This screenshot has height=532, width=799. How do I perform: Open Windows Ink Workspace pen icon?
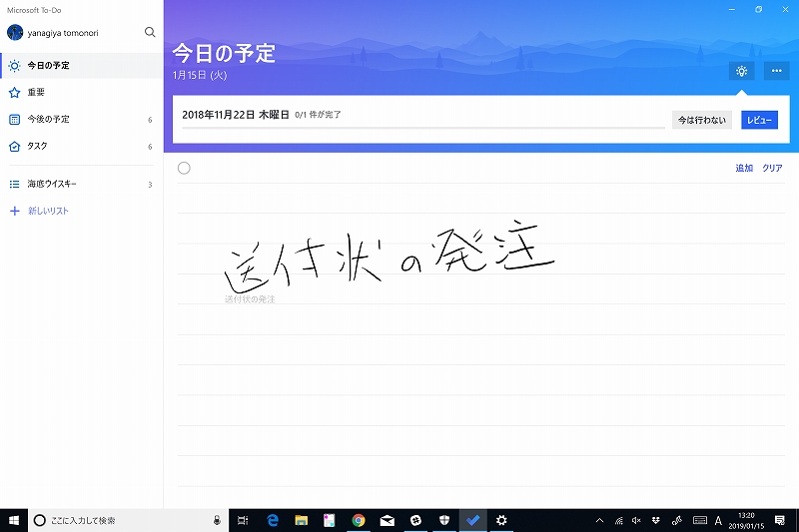[x=677, y=520]
